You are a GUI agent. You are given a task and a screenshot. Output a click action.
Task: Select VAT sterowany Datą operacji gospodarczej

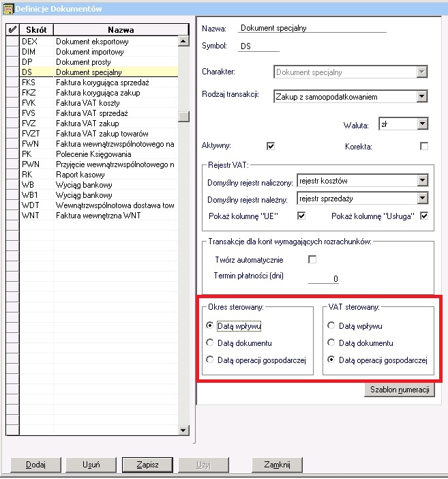coord(331,360)
